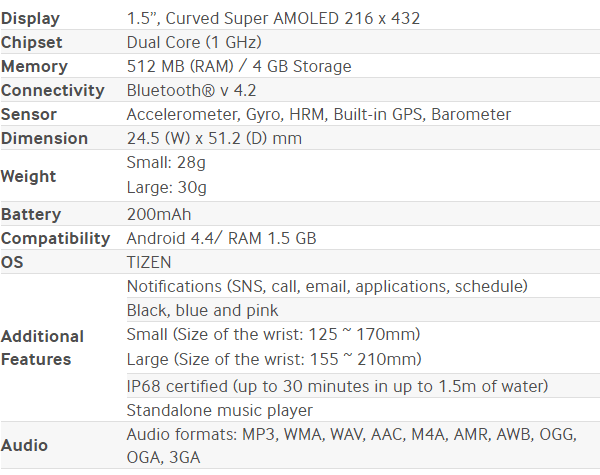This screenshot has height=475, width=600.
Task: Click the Connectivity label
Action: coord(52,90)
